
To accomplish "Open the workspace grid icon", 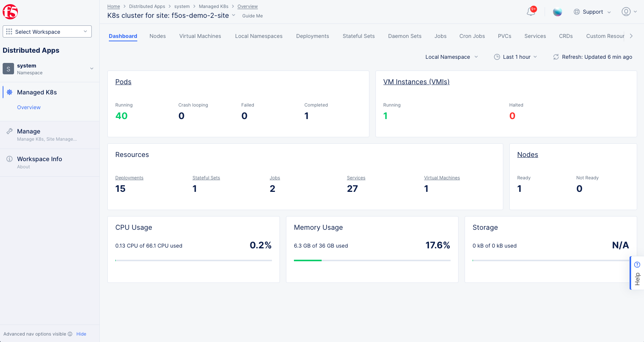I will click(x=9, y=31).
